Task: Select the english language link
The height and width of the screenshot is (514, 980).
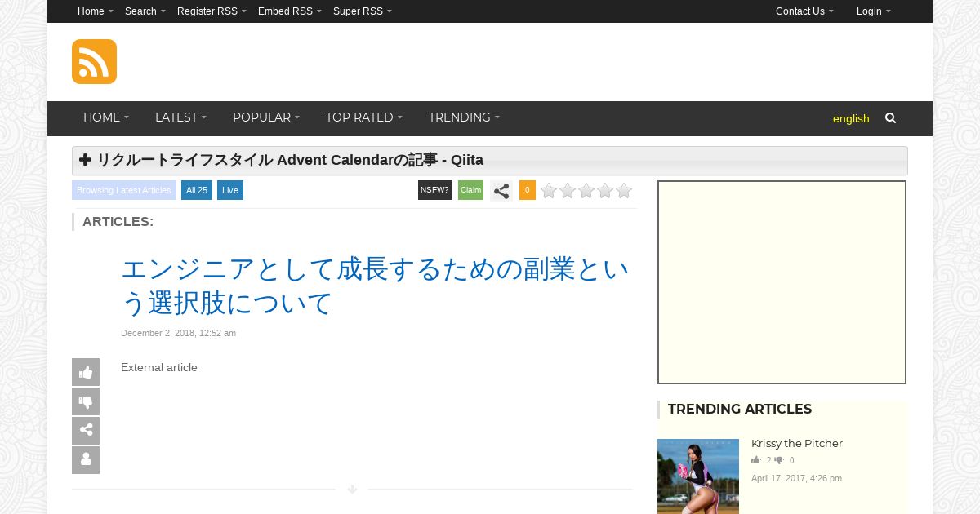Action: (851, 118)
